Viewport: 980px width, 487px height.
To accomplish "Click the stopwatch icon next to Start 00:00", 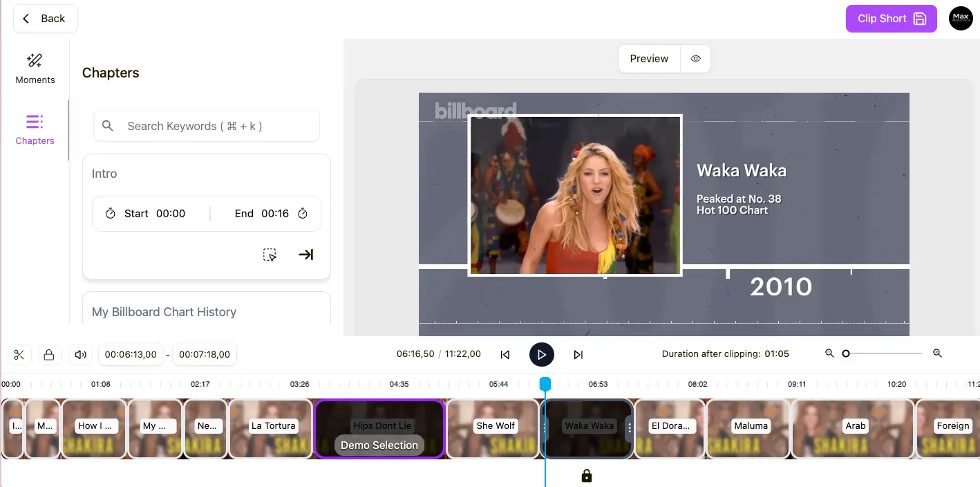I will pos(110,214).
